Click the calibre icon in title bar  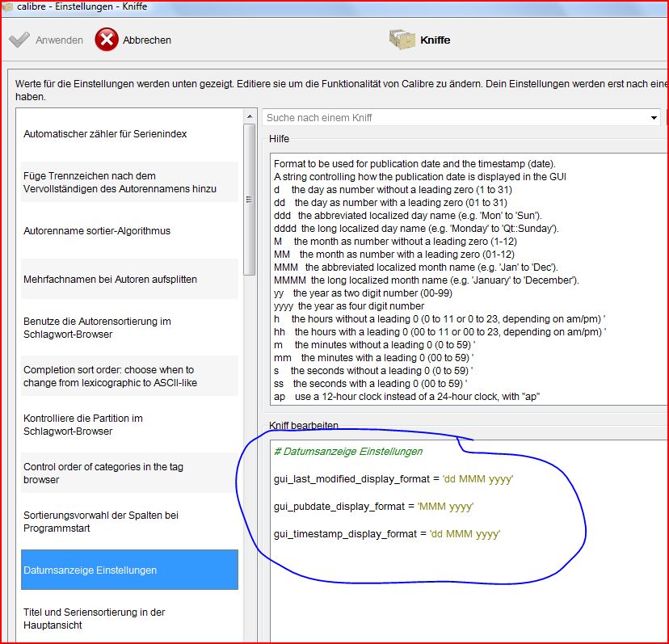pos(8,6)
